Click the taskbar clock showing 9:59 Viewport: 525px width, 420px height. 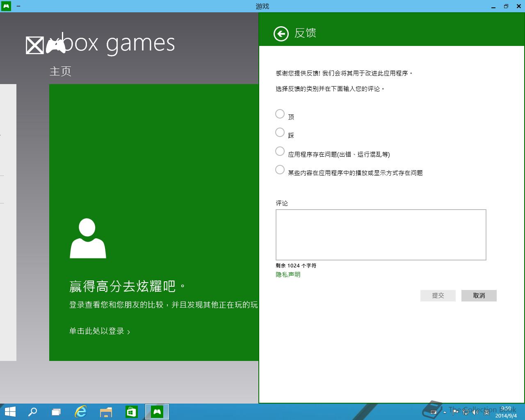point(506,412)
